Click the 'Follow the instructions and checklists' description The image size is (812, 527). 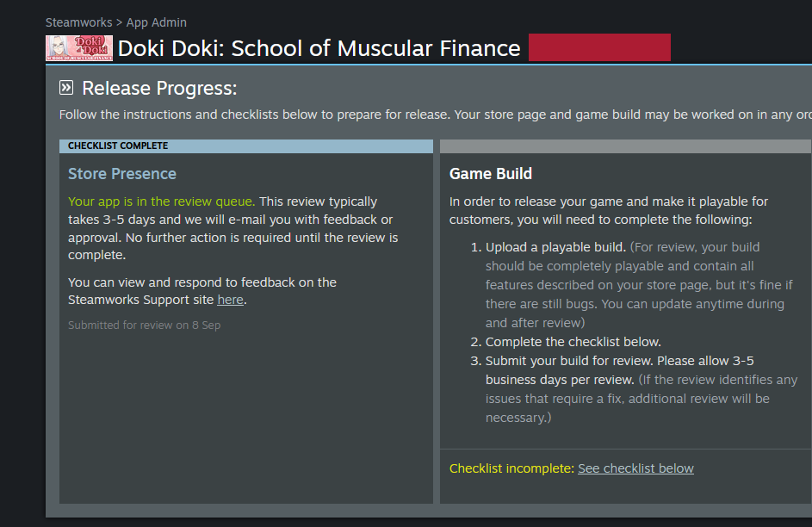435,115
